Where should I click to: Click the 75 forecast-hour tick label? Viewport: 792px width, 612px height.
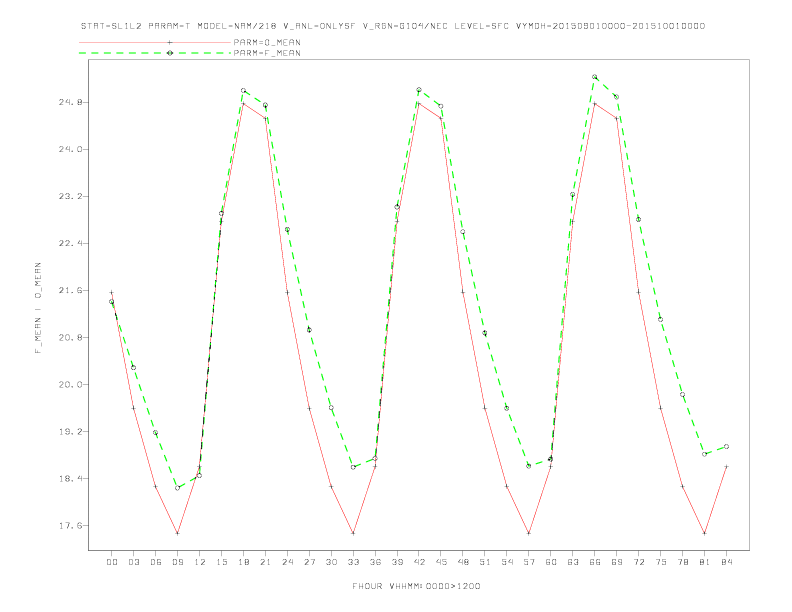(661, 562)
